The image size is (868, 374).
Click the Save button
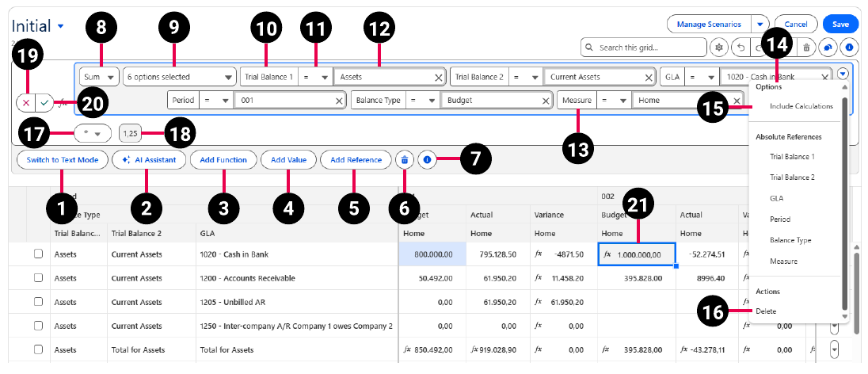point(840,25)
